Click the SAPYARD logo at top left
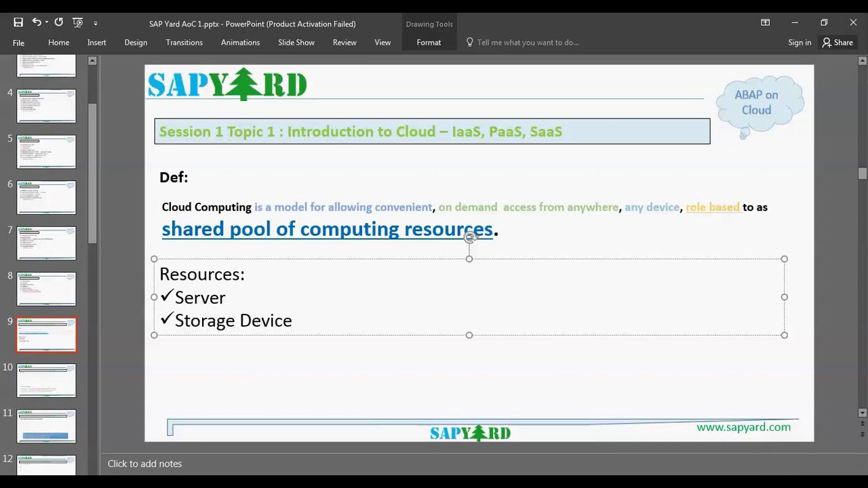Screen dimensions: 868x488 point(227,85)
